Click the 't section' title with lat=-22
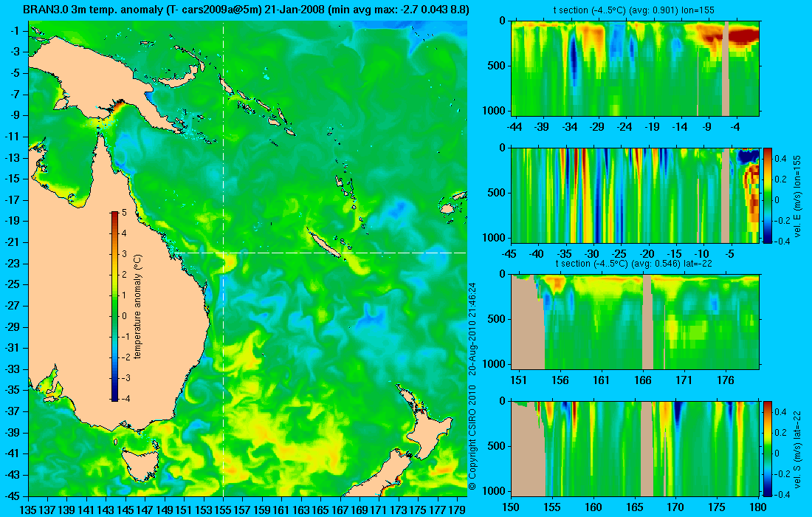 click(x=635, y=263)
